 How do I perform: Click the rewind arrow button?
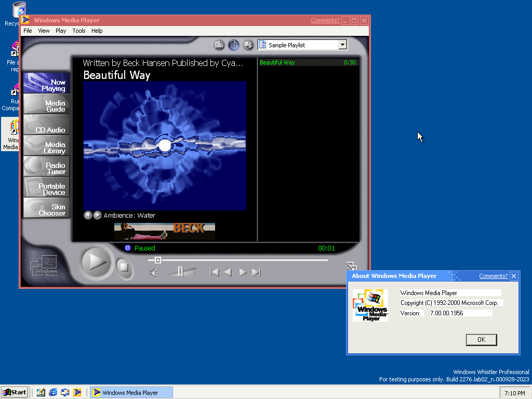[228, 272]
